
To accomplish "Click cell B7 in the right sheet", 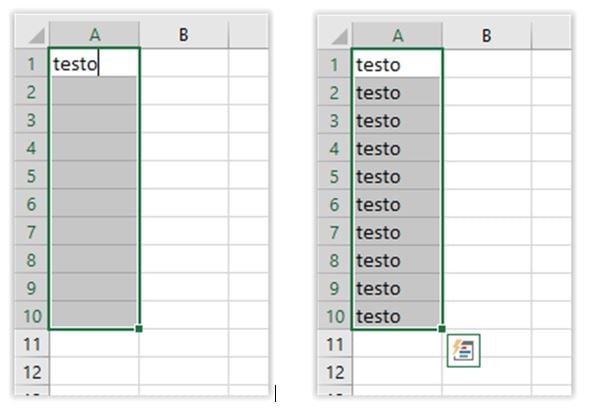I will 487,232.
